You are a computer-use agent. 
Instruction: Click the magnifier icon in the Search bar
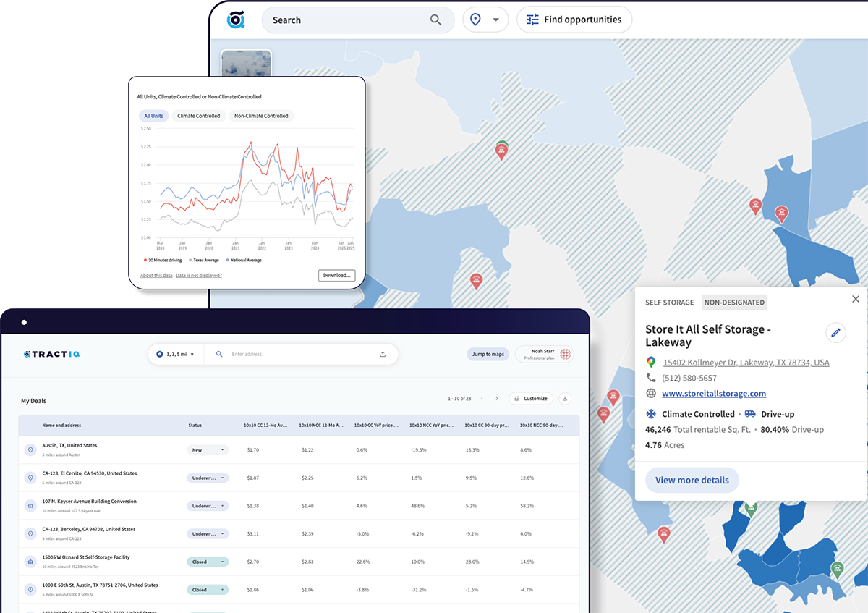[435, 20]
